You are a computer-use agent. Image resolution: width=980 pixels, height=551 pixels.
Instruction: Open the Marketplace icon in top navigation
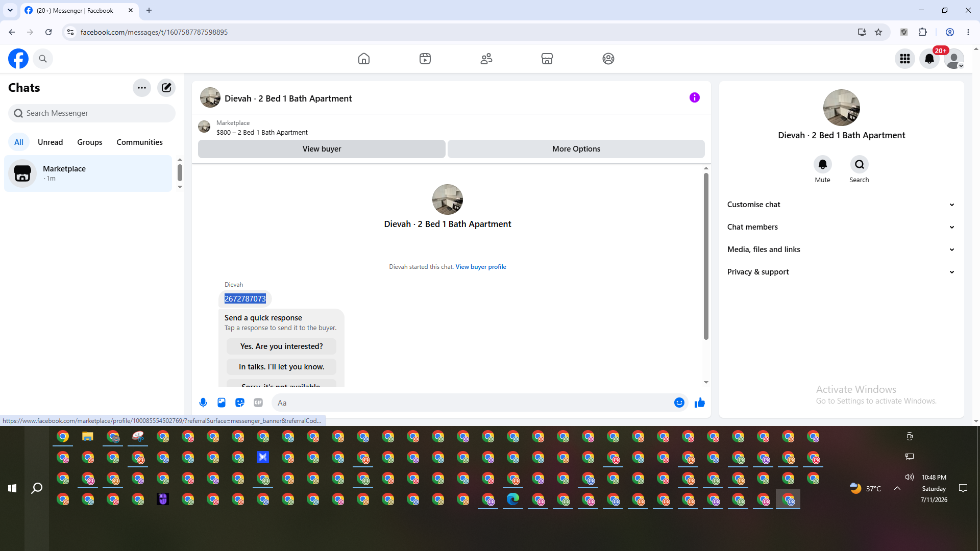point(547,59)
